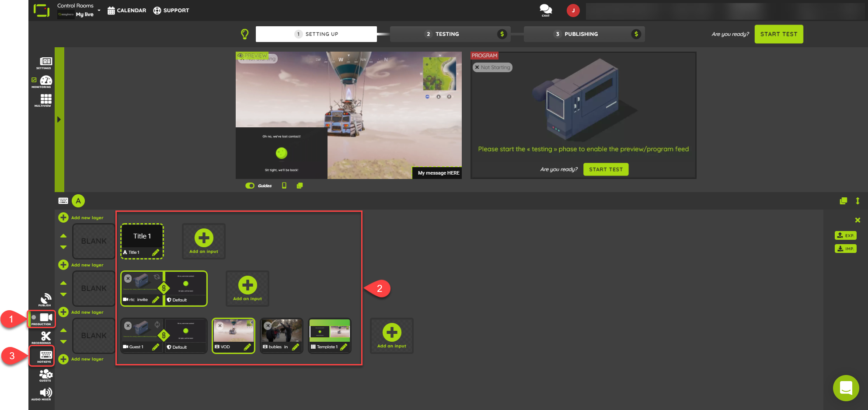Select the Template 1 thumbnail
This screenshot has width=868, height=410.
[x=330, y=331]
